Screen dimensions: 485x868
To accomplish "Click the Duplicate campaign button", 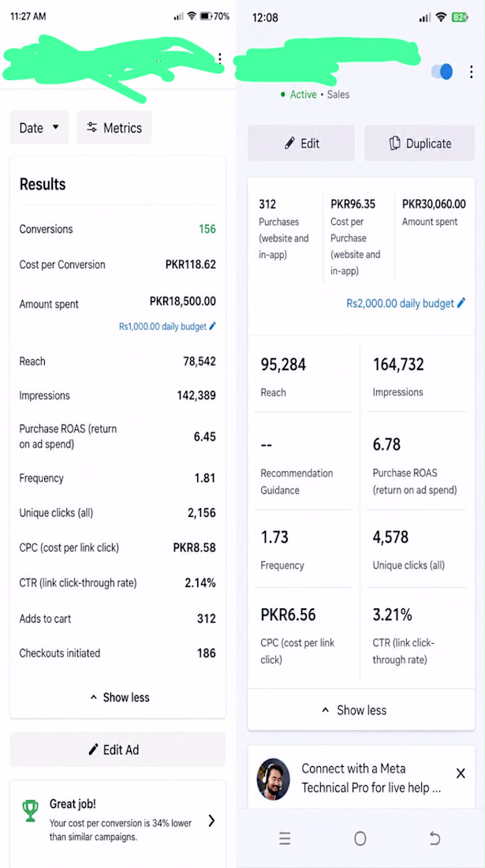I will click(x=420, y=144).
